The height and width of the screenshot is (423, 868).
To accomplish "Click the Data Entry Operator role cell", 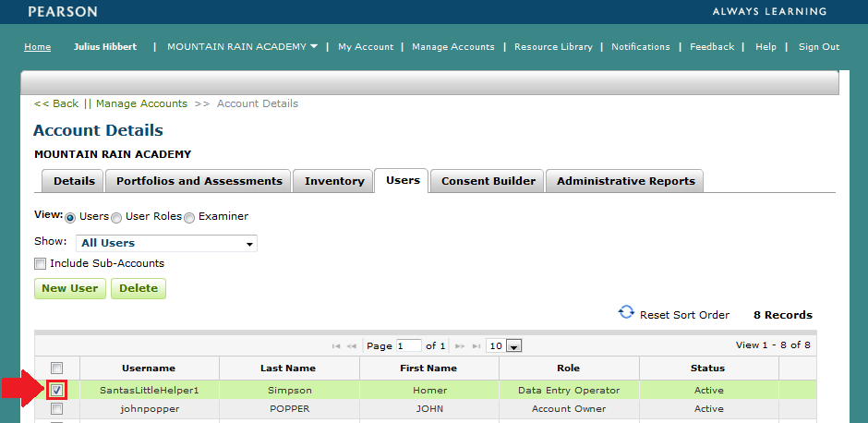I will pyautogui.click(x=569, y=391).
